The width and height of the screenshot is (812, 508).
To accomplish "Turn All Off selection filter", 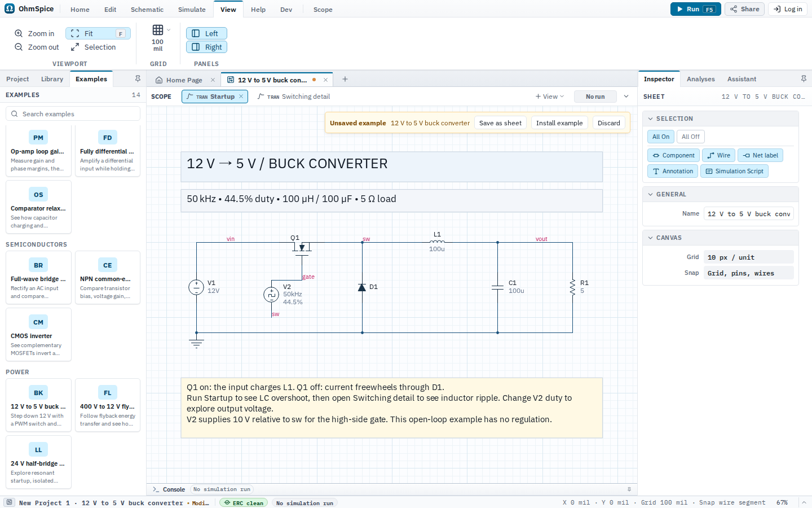I will (690, 137).
